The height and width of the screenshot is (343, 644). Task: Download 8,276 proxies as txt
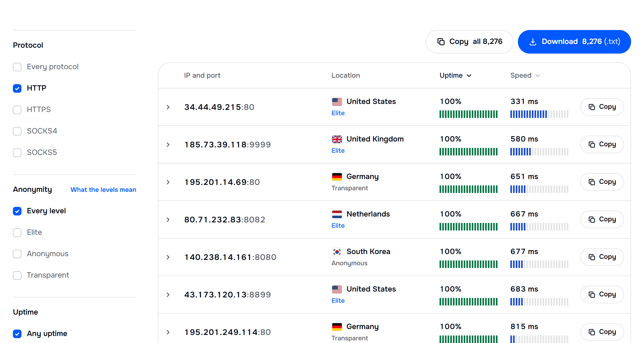coord(574,42)
